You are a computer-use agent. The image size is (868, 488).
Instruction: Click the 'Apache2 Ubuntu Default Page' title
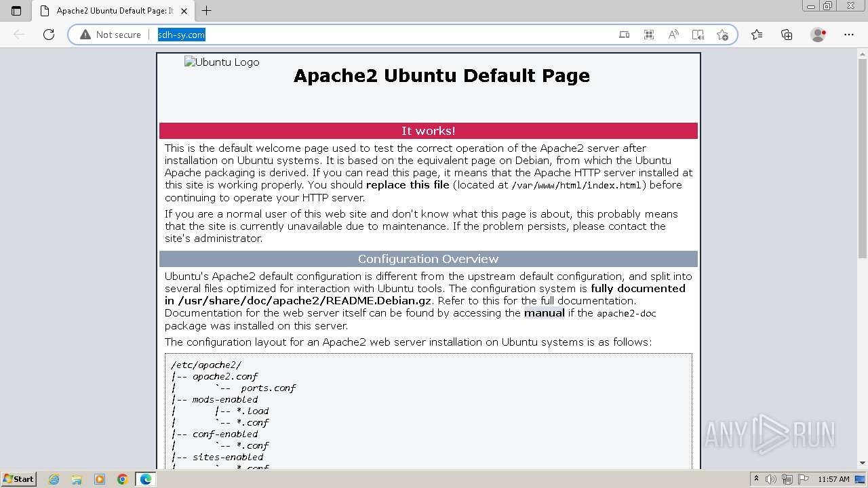coord(441,76)
